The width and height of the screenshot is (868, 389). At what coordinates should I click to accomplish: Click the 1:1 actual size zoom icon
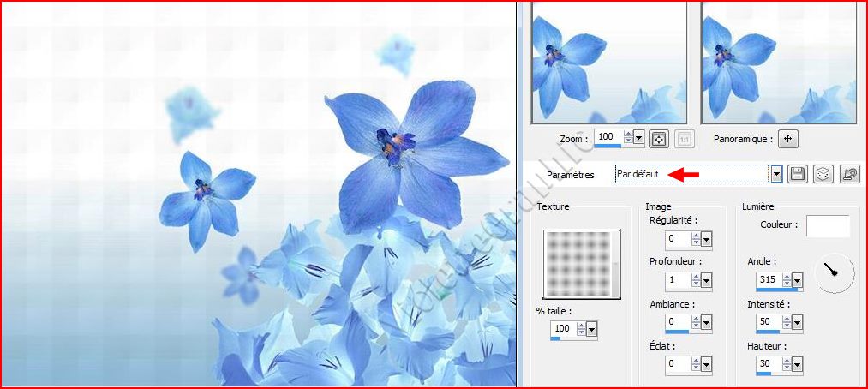685,139
